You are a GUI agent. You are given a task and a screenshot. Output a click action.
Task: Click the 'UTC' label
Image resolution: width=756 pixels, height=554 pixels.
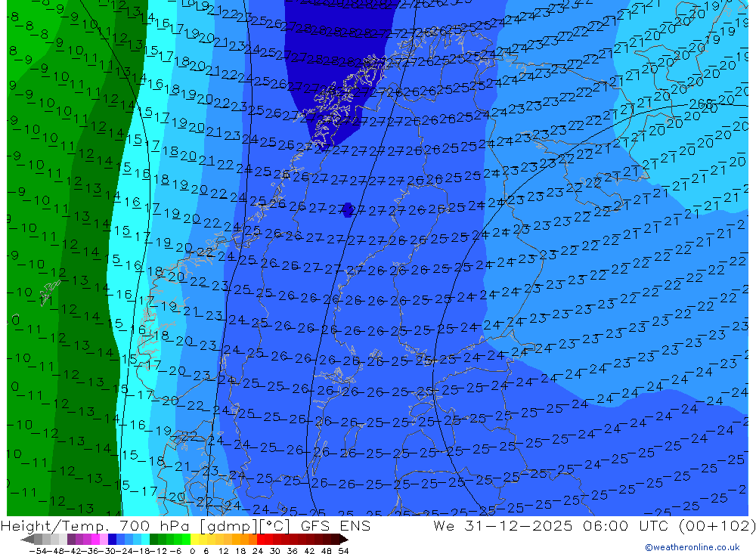coord(655,525)
